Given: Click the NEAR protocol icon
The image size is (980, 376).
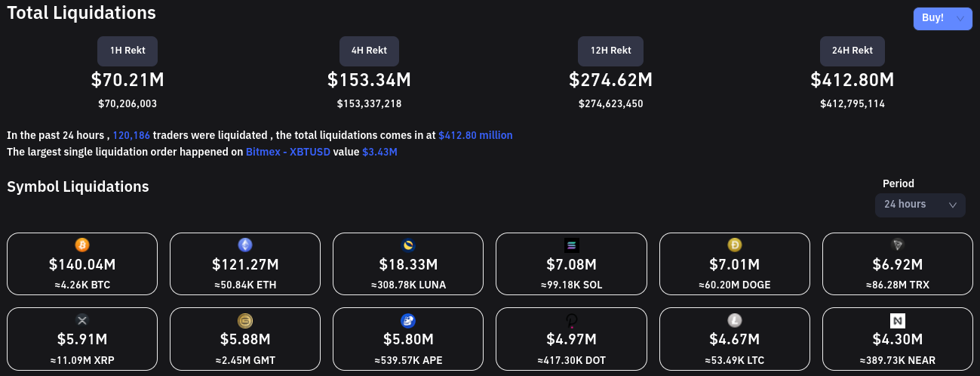Looking at the screenshot, I should click(x=898, y=320).
